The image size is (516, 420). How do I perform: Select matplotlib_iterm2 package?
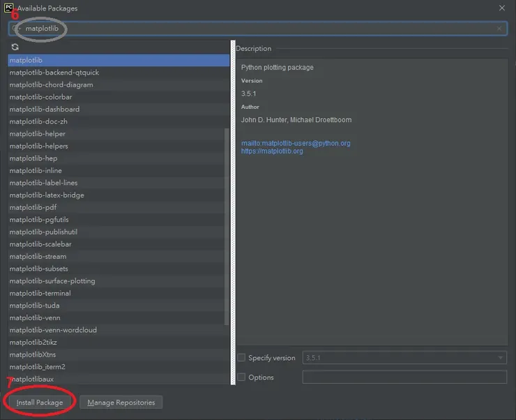[119, 367]
